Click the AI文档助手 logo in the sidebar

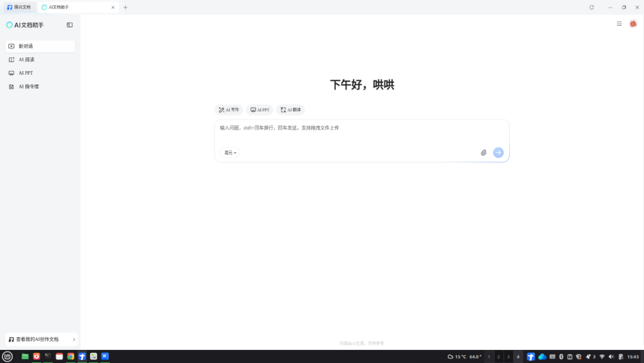click(25, 25)
